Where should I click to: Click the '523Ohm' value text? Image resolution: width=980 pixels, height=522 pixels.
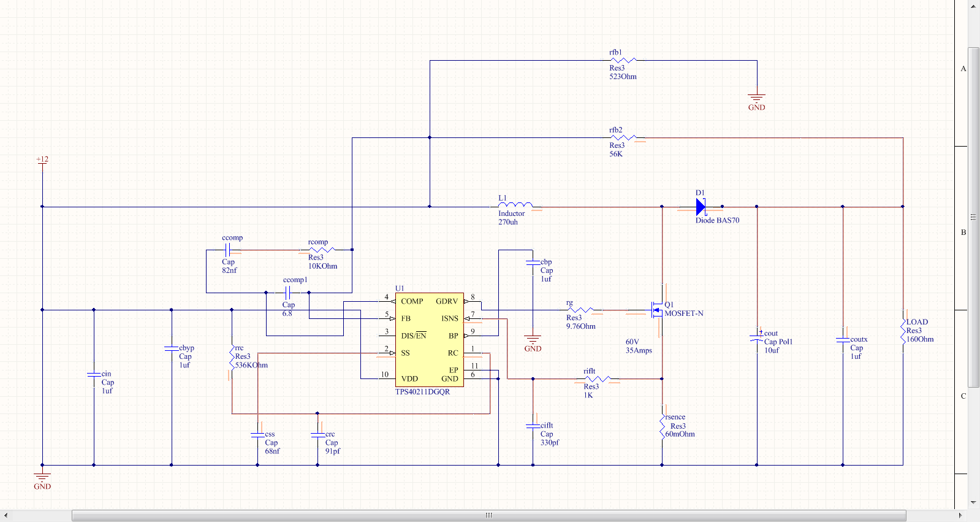tap(623, 77)
